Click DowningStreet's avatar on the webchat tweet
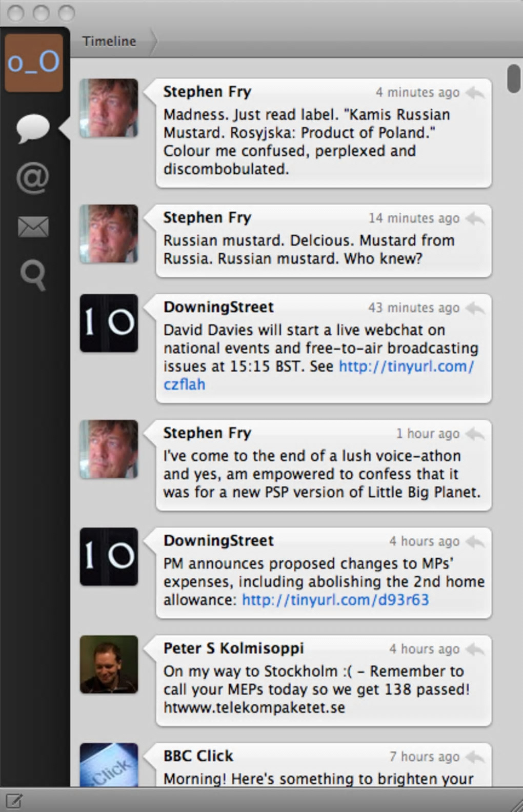Screen dimensions: 523x812 pos(109,323)
